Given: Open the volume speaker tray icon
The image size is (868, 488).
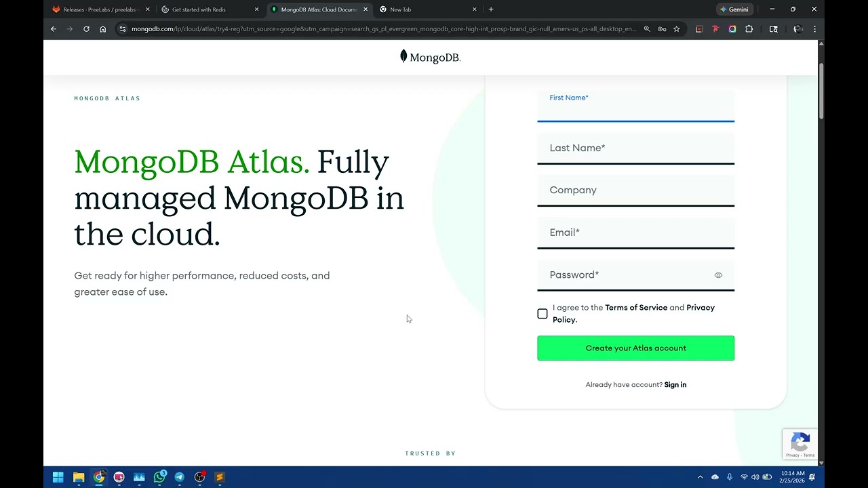Looking at the screenshot, I should [x=755, y=477].
